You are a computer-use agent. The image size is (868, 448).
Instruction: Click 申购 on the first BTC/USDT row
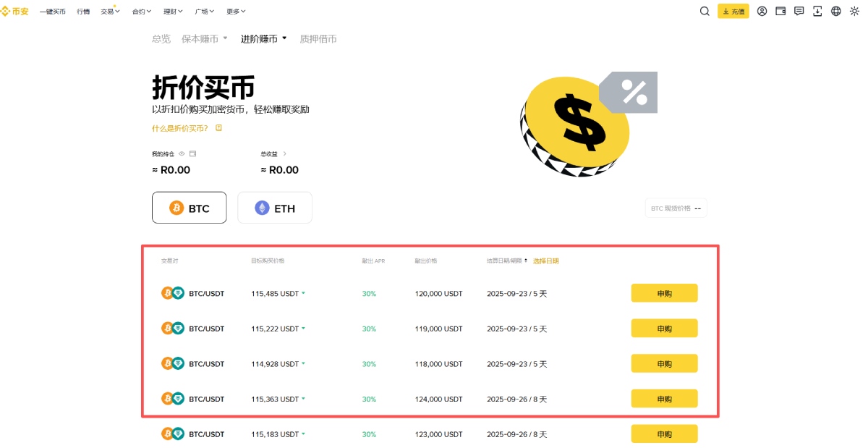[x=664, y=293]
